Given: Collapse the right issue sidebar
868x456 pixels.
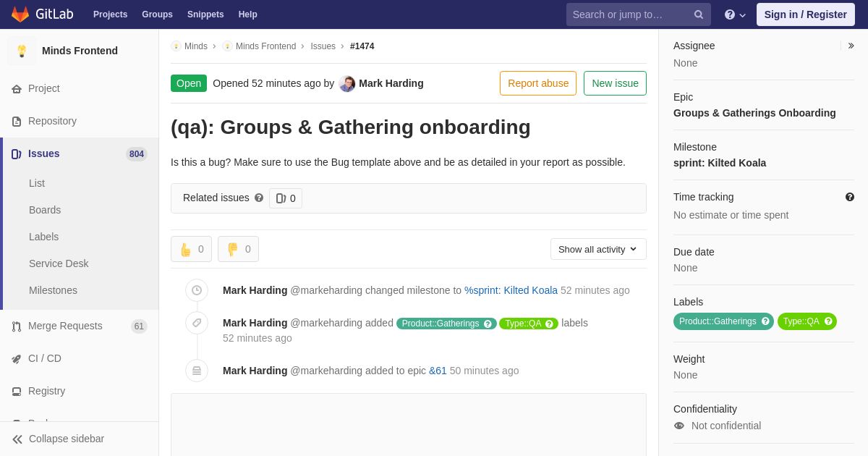Looking at the screenshot, I should click(851, 46).
